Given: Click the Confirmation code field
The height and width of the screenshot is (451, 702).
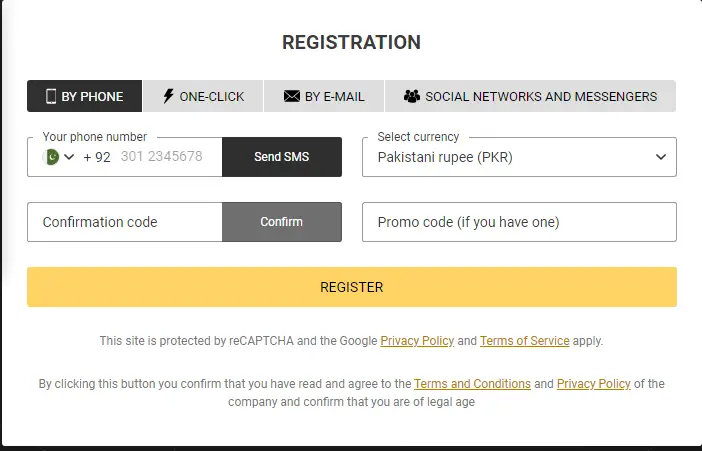Looking at the screenshot, I should tap(125, 222).
